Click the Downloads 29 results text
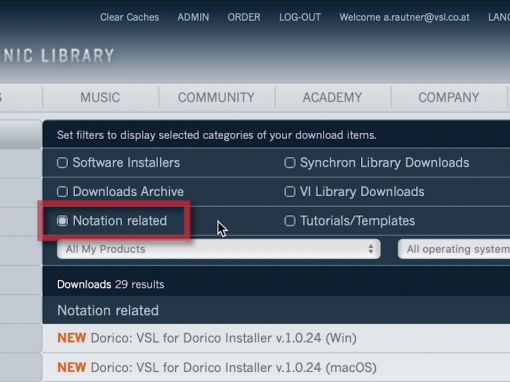The height and width of the screenshot is (382, 510). (x=111, y=284)
